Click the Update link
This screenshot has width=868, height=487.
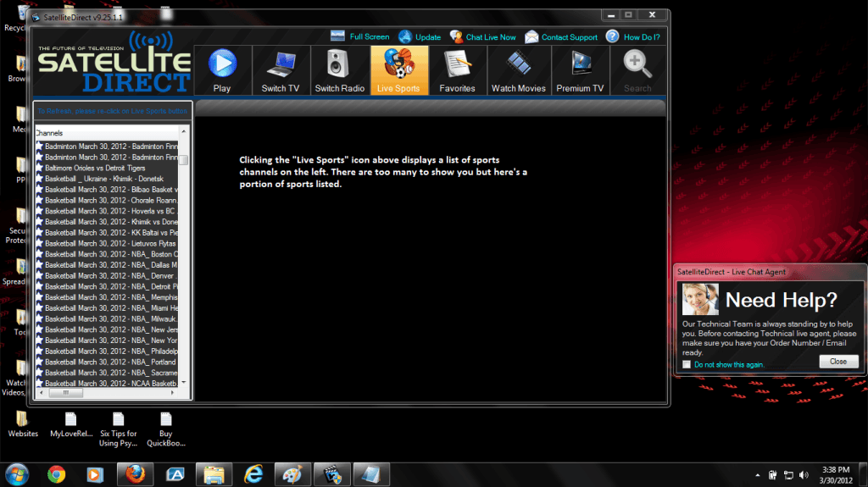tap(420, 37)
